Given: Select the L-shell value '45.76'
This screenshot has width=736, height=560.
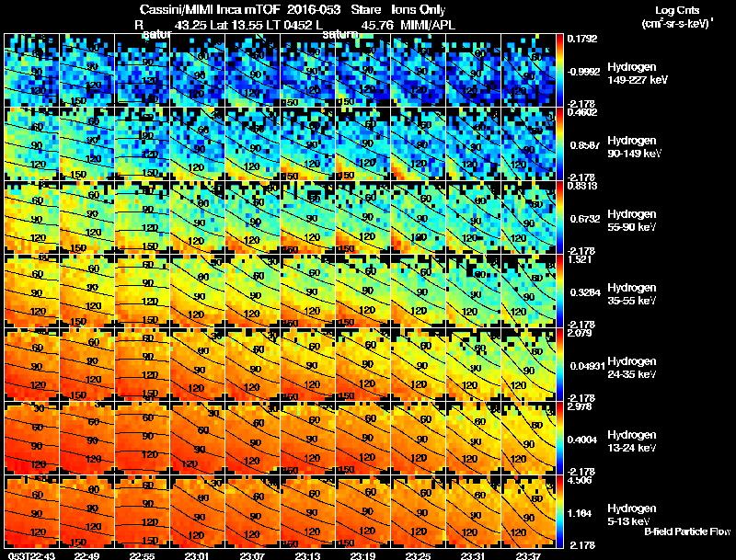Looking at the screenshot, I should 377,26.
